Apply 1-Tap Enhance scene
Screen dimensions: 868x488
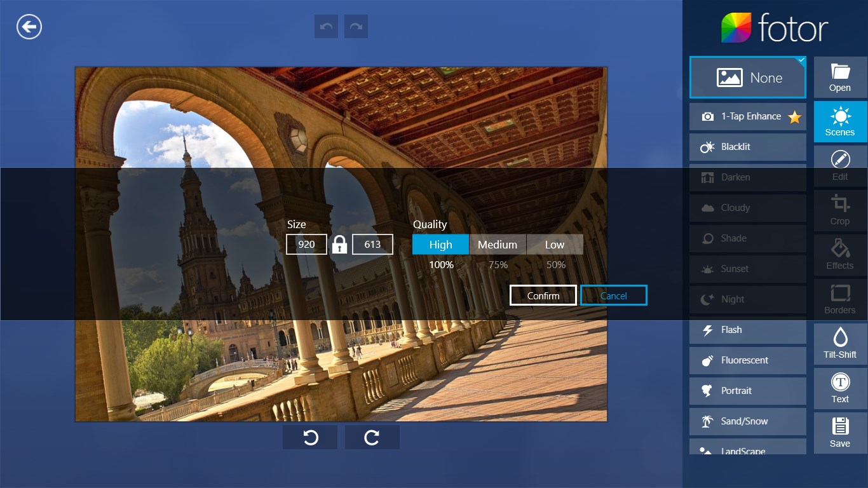click(748, 116)
